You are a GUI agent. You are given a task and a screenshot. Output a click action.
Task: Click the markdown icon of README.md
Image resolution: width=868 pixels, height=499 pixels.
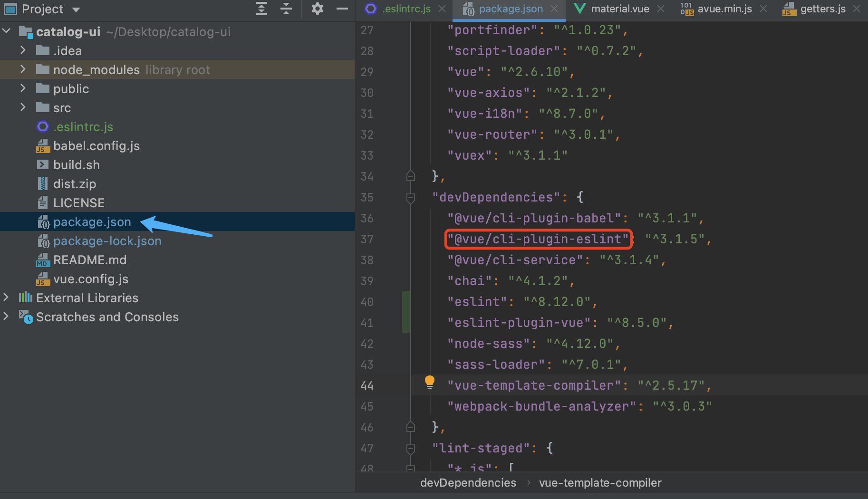43,260
